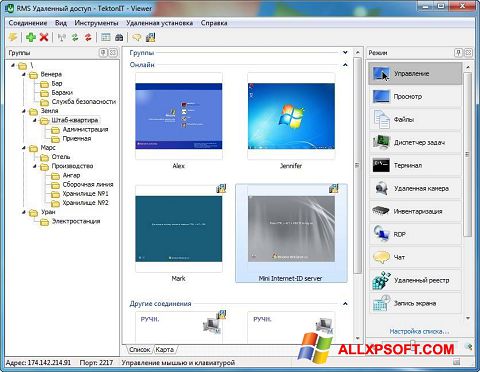
Task: Select the Хранилище №1 folder
Action: click(85, 193)
